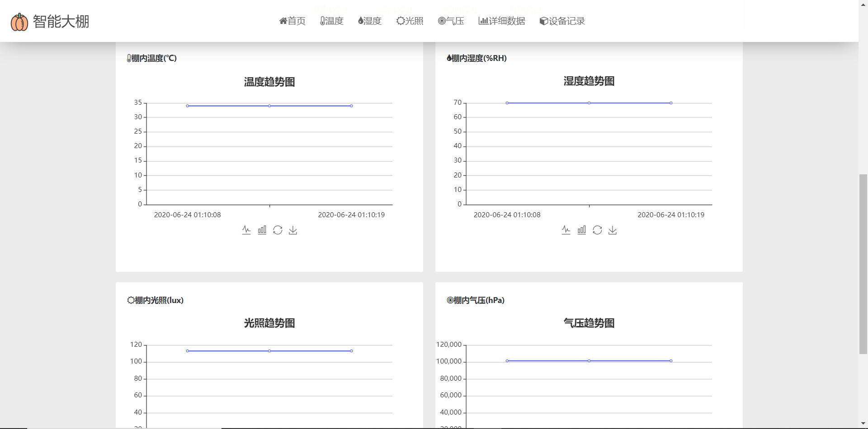
Task: Select 光照 in the top navigation
Action: [409, 21]
